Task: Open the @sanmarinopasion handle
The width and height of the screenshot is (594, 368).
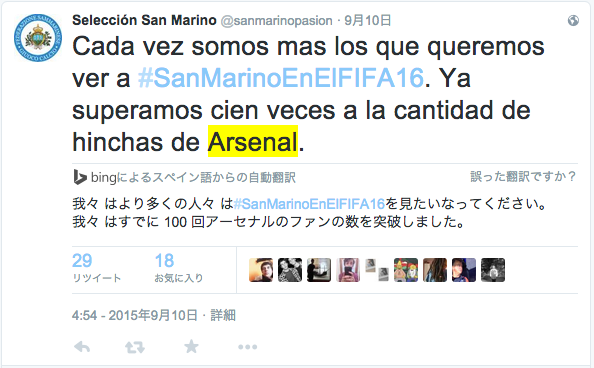Action: pos(277,20)
